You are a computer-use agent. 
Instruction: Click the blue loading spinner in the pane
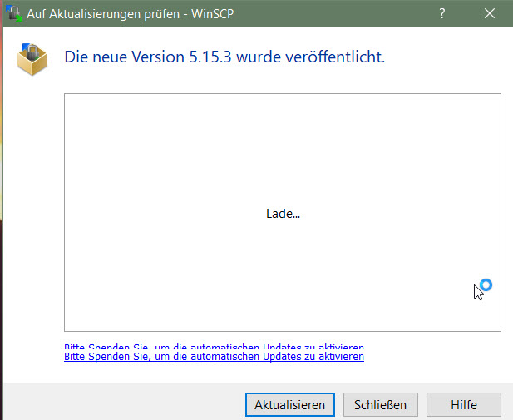[486, 285]
